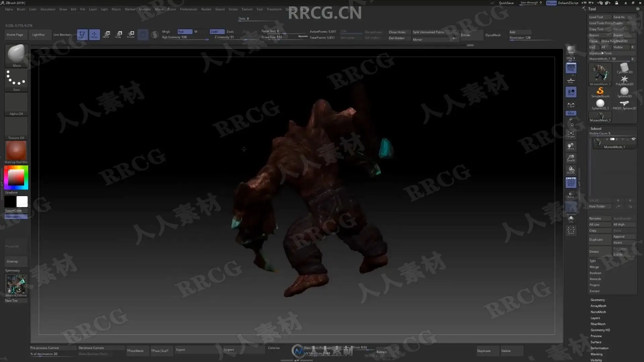Expand the Geometry palette section
644x362 pixels.
point(597,300)
